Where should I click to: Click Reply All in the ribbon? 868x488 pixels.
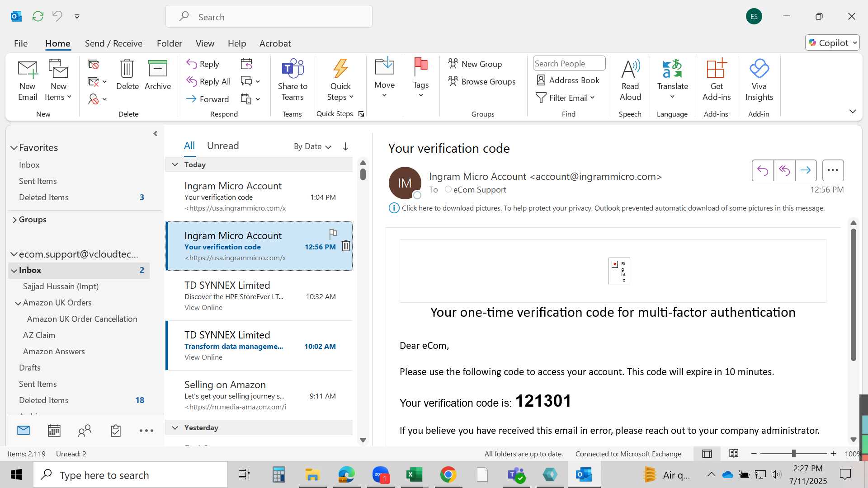click(x=208, y=81)
